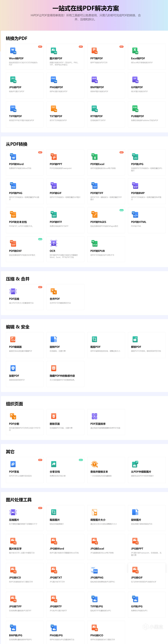Open the 图片转文字 tool title
Screen dimensions: 168x644
coord(15,549)
